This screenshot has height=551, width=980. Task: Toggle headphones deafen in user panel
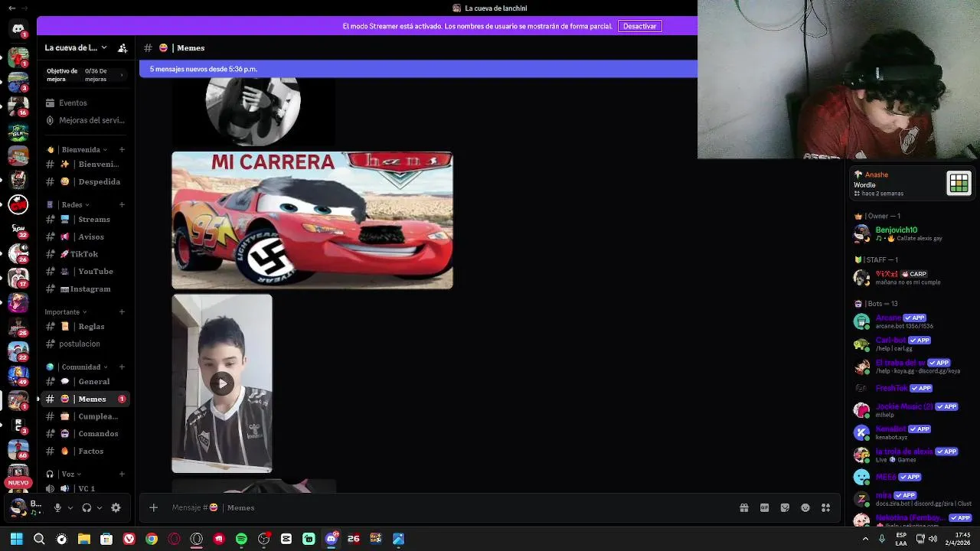[87, 507]
